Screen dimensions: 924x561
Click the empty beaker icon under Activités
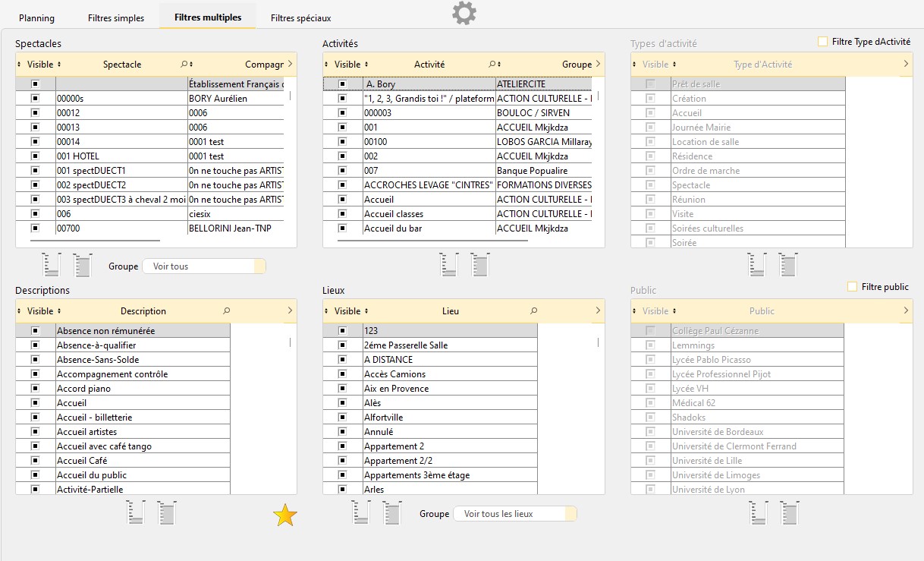449,265
